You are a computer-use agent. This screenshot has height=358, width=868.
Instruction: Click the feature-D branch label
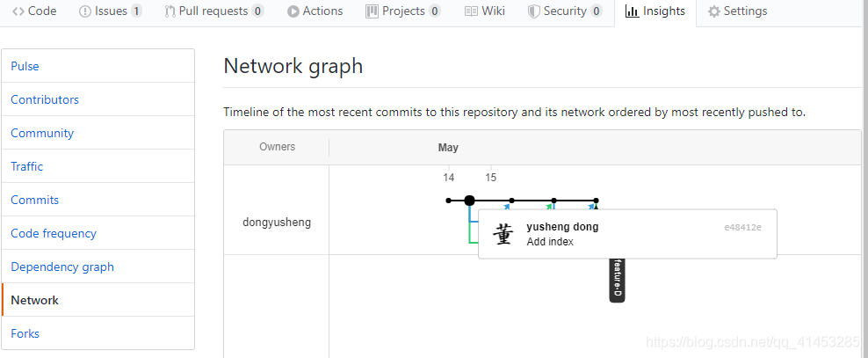[x=617, y=280]
